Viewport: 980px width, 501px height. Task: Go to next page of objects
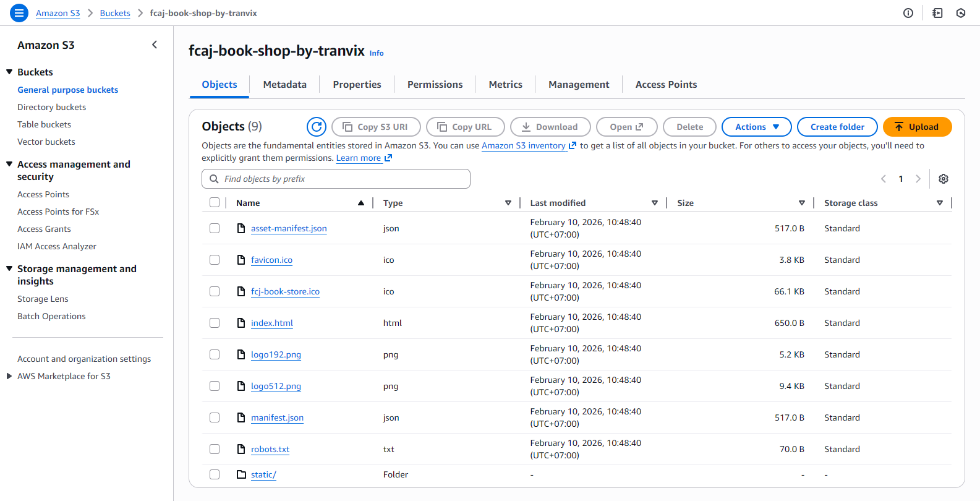point(918,179)
